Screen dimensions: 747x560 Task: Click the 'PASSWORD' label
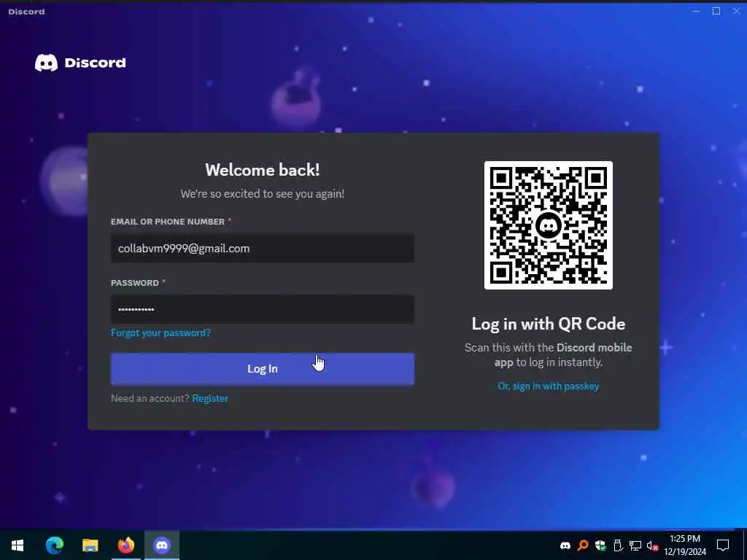tap(135, 283)
